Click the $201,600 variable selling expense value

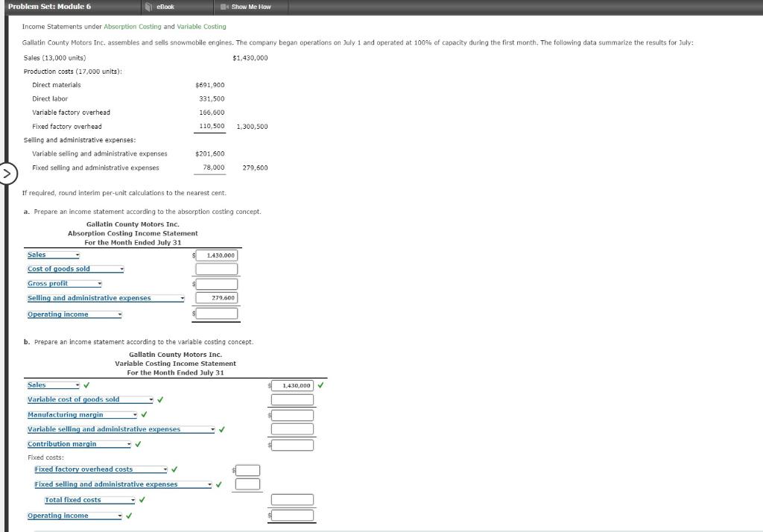(209, 153)
